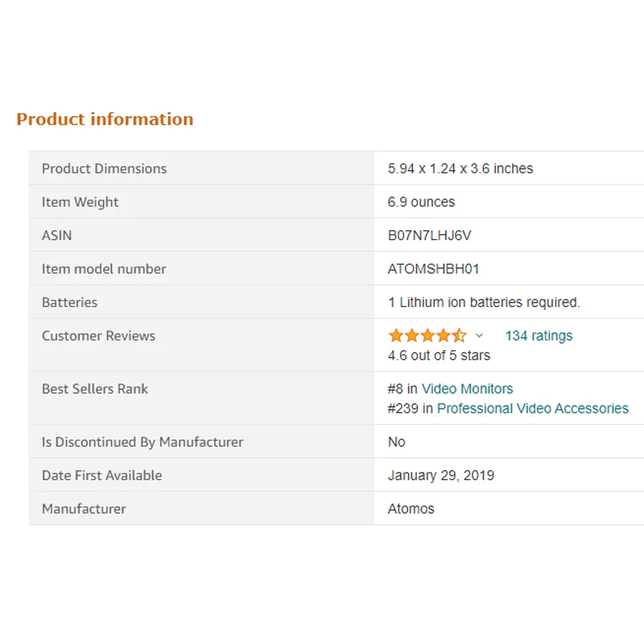Viewport: 644px width, 644px height.
Task: Click the Customer Reviews row label
Action: [x=98, y=336]
